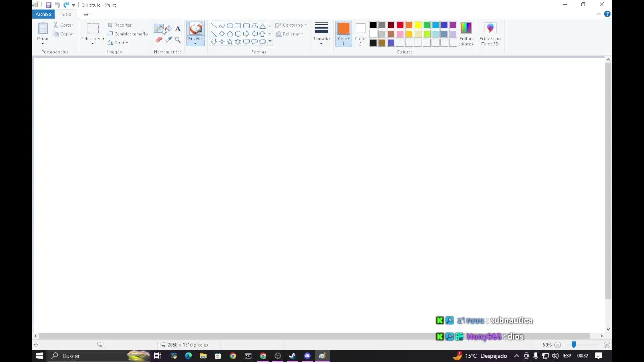Click the Cortar cut button
This screenshot has height=362, width=644.
coord(63,25)
